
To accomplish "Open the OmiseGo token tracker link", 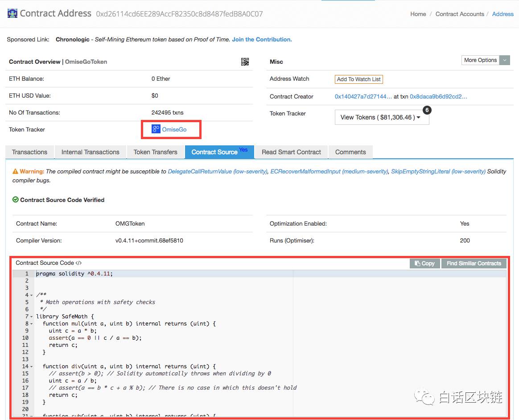I will point(174,129).
